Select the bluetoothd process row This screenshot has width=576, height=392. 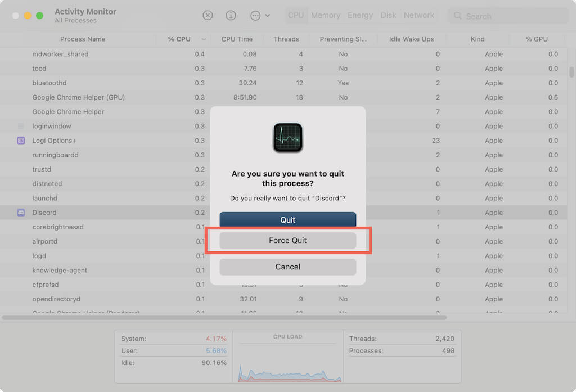point(283,83)
